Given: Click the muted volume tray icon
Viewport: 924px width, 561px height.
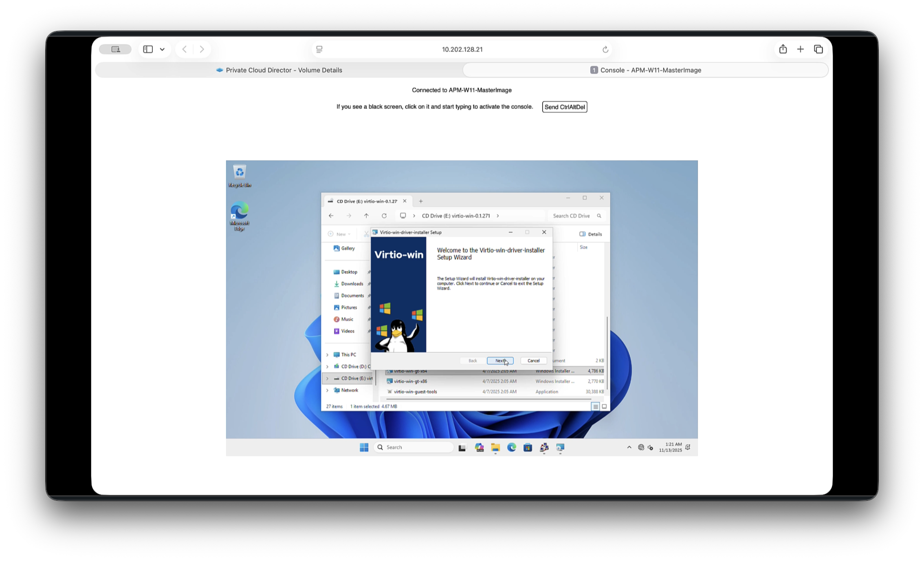Looking at the screenshot, I should pos(650,448).
